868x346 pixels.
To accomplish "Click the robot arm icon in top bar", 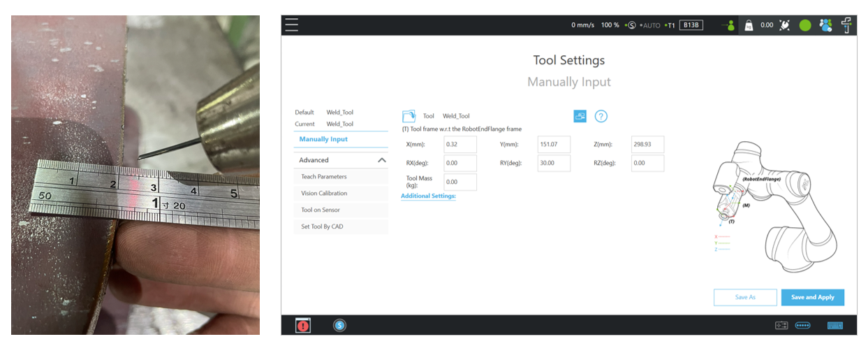I will coord(847,24).
